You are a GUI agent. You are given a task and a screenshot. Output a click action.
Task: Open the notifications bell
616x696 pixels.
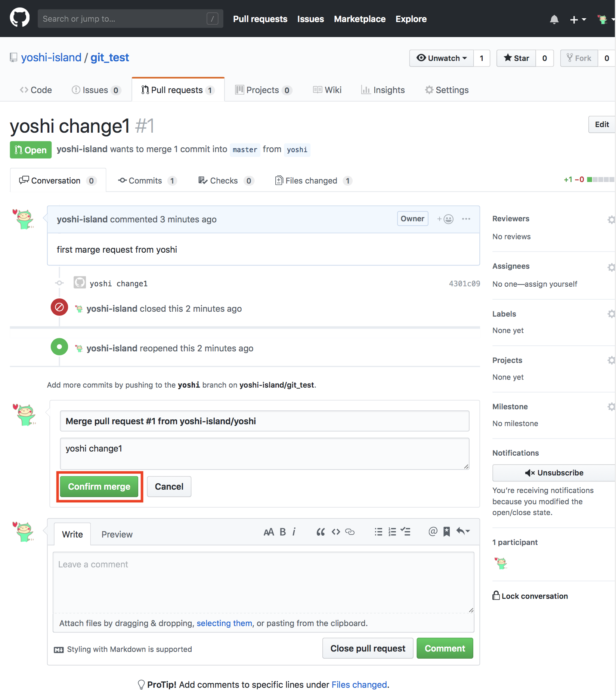point(554,19)
